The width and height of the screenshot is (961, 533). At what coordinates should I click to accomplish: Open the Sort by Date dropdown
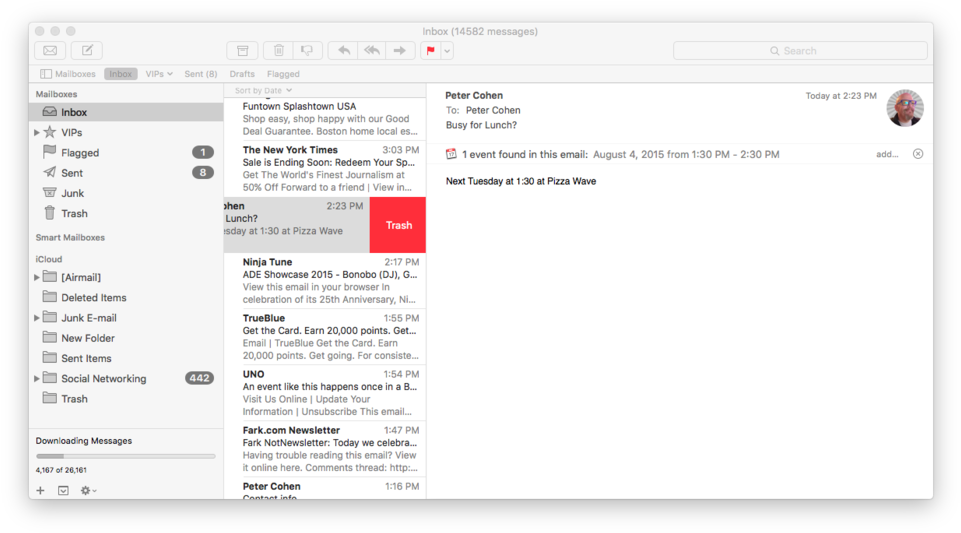[263, 91]
